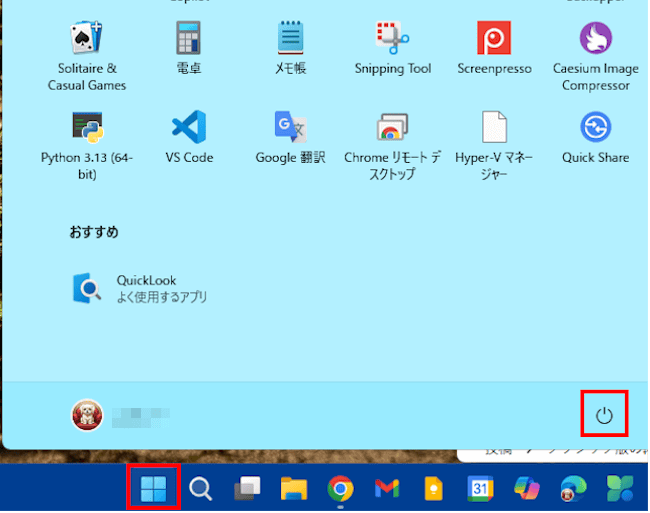Open Solitaire & Casual Games app
650x513 pixels.
click(x=86, y=57)
